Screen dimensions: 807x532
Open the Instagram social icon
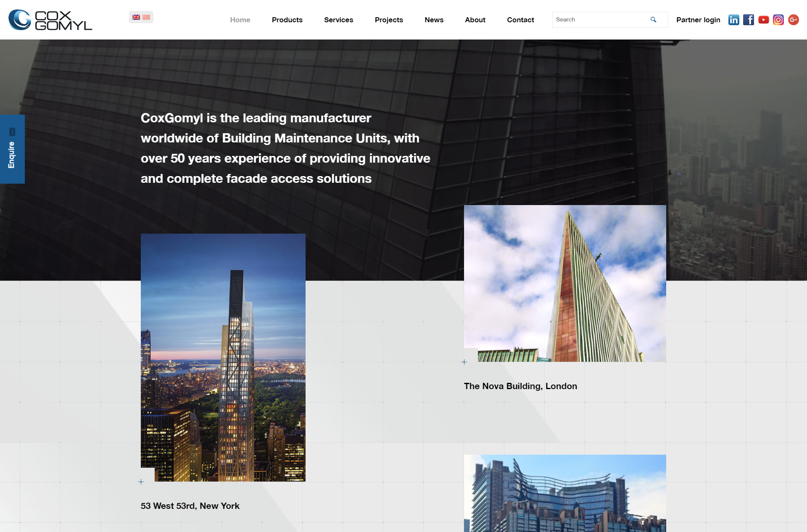(778, 20)
